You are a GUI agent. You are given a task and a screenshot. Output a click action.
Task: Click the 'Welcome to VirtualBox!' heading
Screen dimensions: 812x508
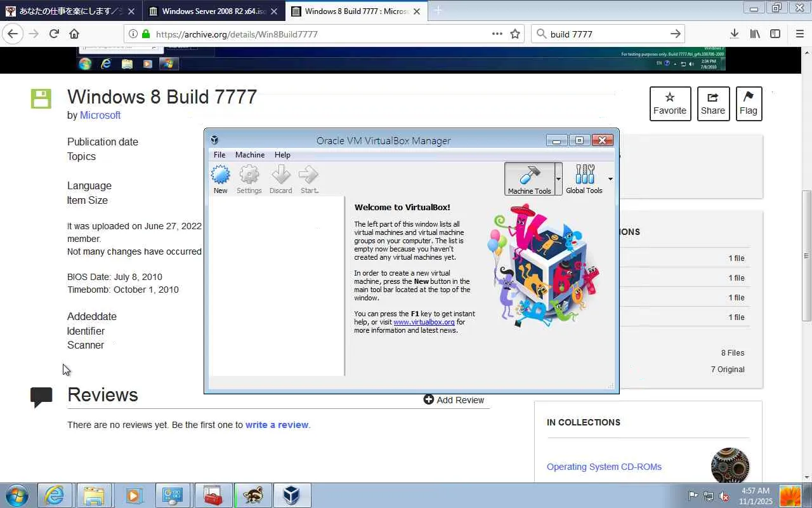[402, 207]
